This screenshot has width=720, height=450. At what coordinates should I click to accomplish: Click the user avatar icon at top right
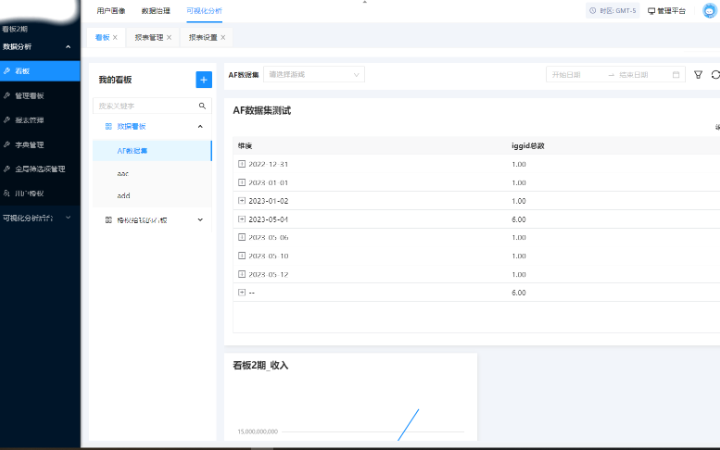[709, 11]
